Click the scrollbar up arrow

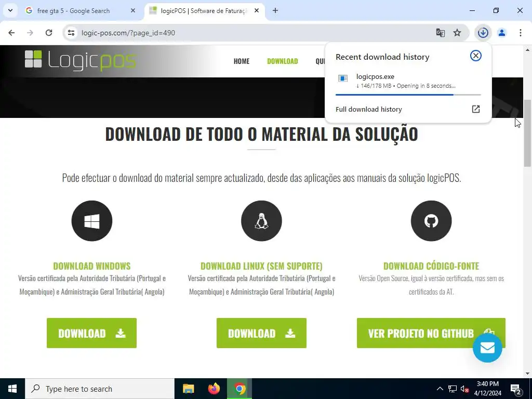tap(527, 50)
